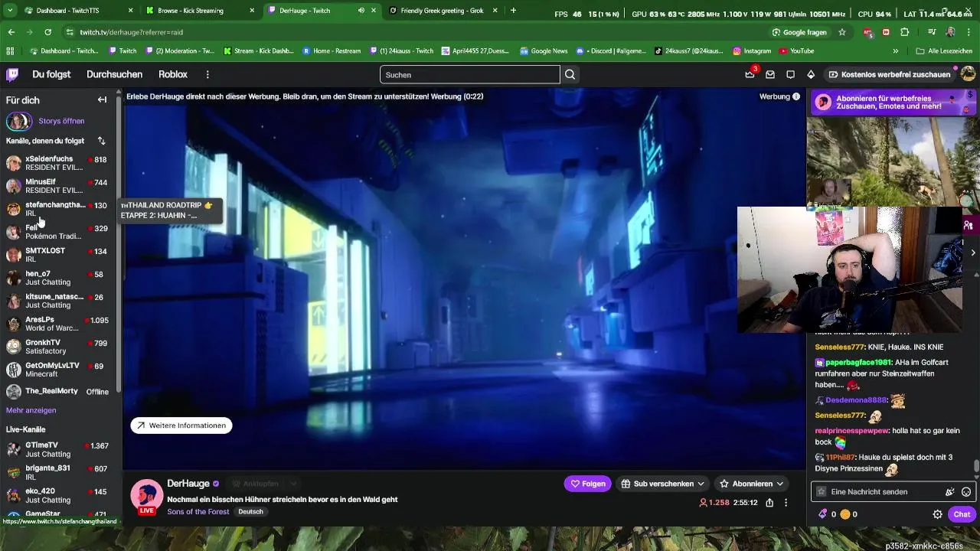Image resolution: width=980 pixels, height=551 pixels.
Task: Open Google News bookmark
Action: [x=544, y=51]
